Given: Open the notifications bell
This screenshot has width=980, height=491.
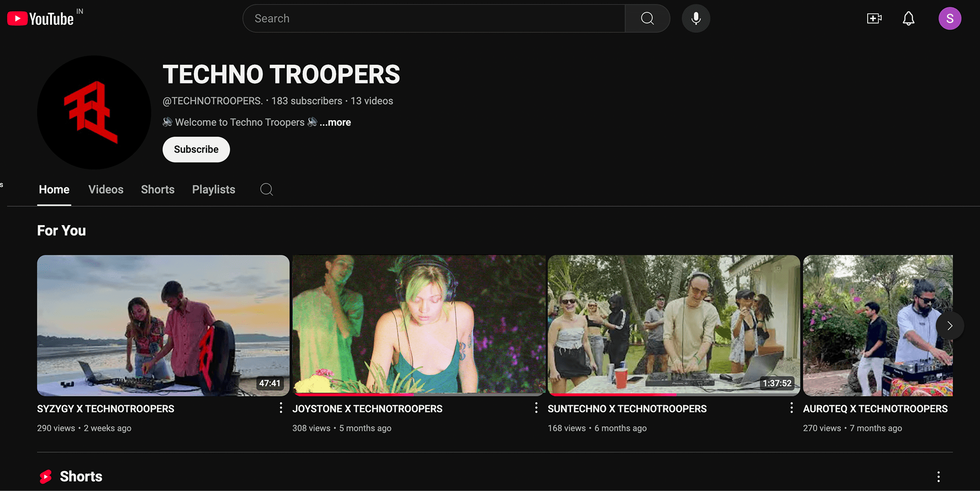Looking at the screenshot, I should pyautogui.click(x=908, y=19).
